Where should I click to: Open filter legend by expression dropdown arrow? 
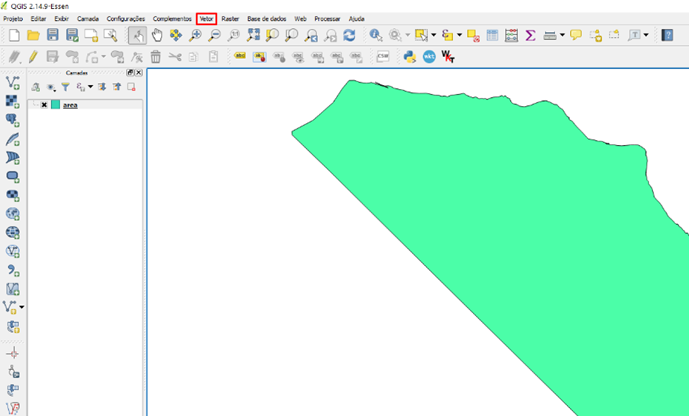pos(91,87)
